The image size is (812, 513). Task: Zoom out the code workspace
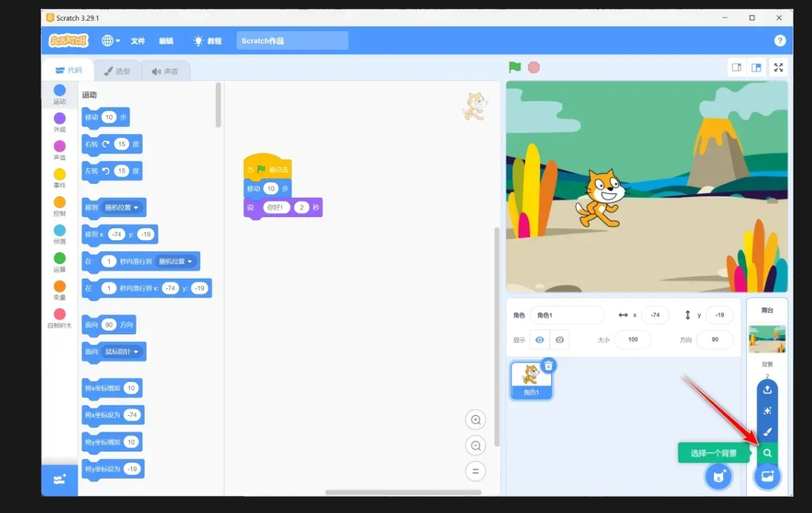[x=475, y=446]
